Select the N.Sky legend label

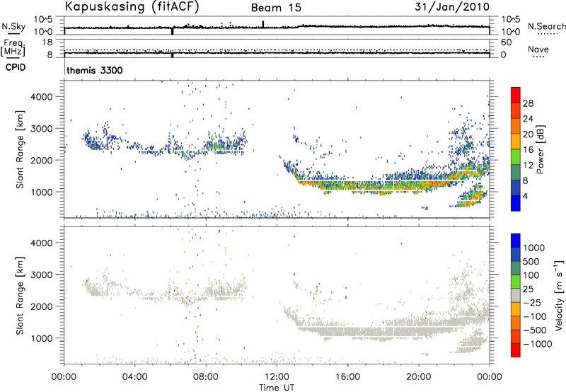pyautogui.click(x=13, y=26)
